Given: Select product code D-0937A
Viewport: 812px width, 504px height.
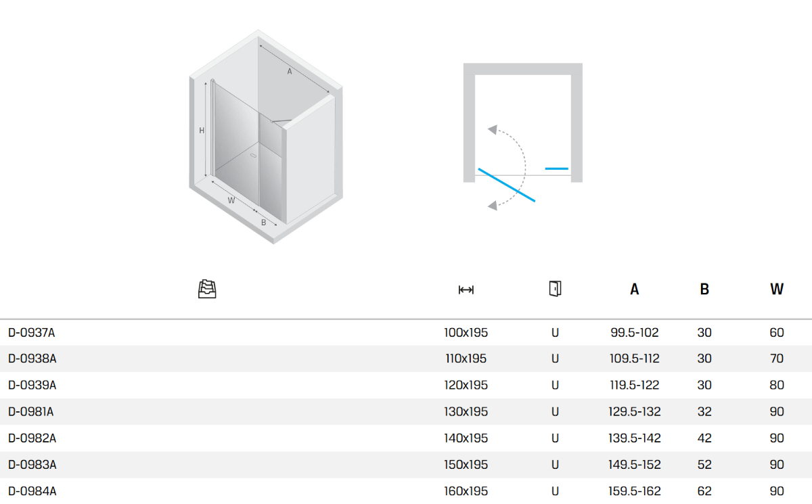Looking at the screenshot, I should click(x=31, y=332).
